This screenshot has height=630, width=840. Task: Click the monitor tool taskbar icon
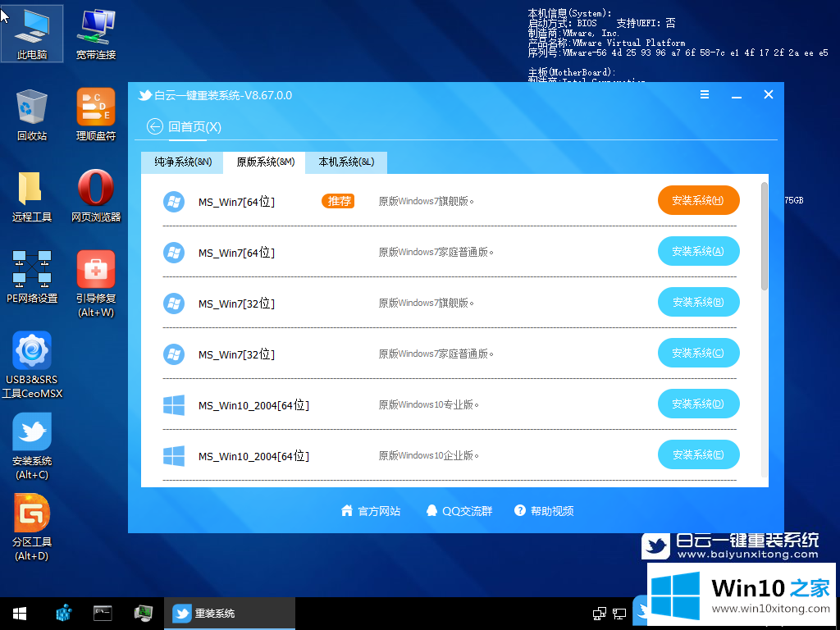pos(143,614)
